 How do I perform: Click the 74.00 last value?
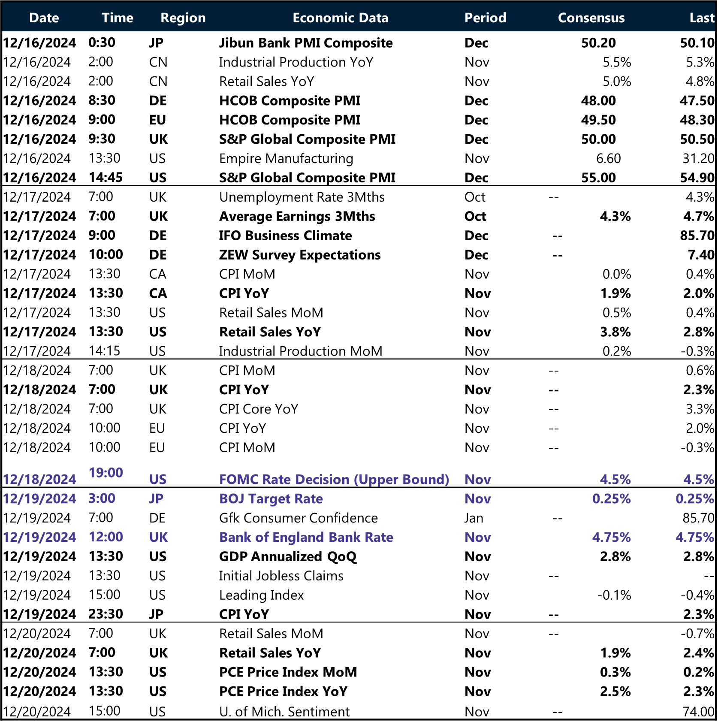pos(698,712)
